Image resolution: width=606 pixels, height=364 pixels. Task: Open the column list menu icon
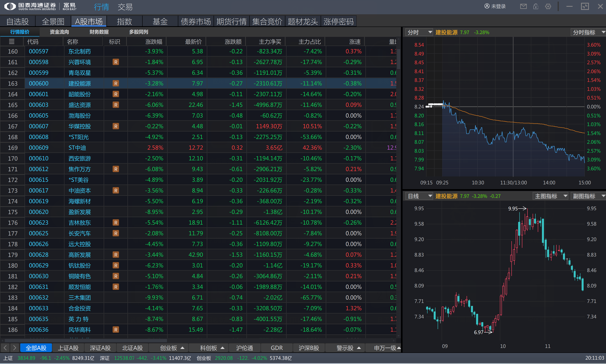tap(12, 41)
